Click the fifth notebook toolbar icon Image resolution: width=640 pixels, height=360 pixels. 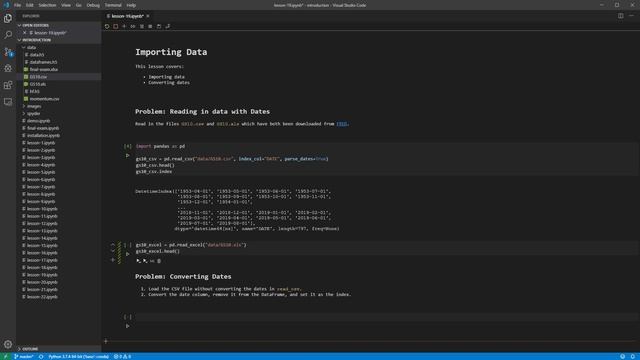click(142, 26)
